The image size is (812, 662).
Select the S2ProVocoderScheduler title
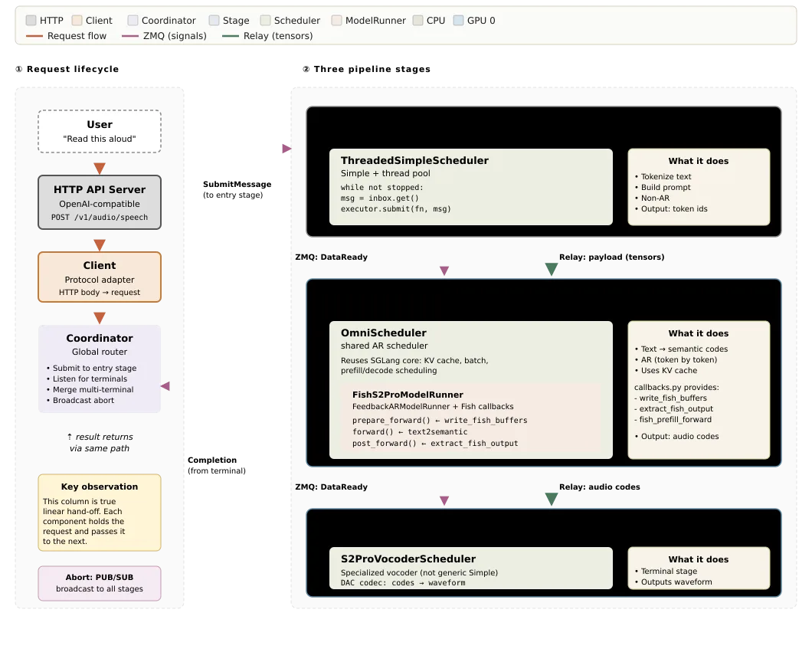click(x=408, y=559)
